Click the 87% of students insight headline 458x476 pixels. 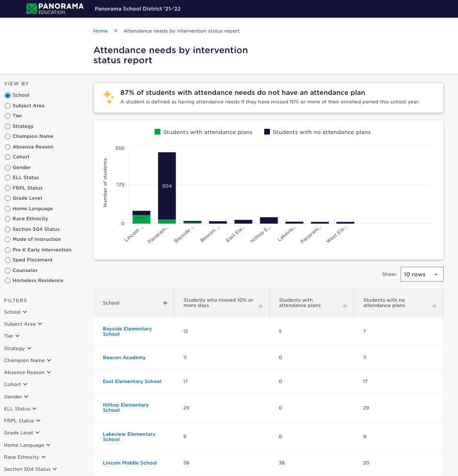[x=243, y=92]
